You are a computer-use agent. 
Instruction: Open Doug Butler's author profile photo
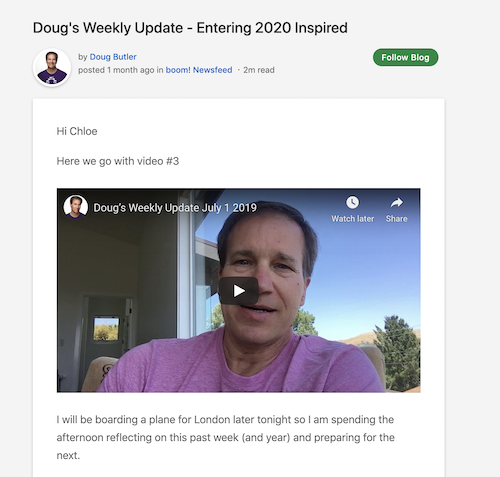52,67
